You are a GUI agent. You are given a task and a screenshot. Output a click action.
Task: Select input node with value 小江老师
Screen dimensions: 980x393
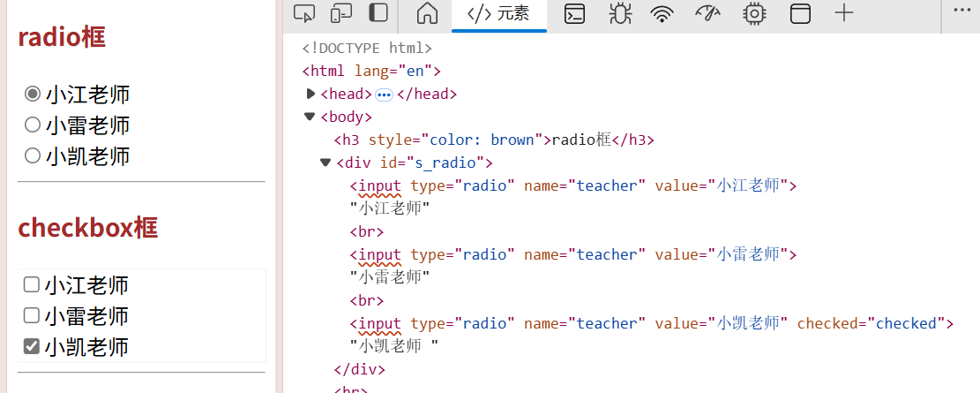pyautogui.click(x=573, y=185)
